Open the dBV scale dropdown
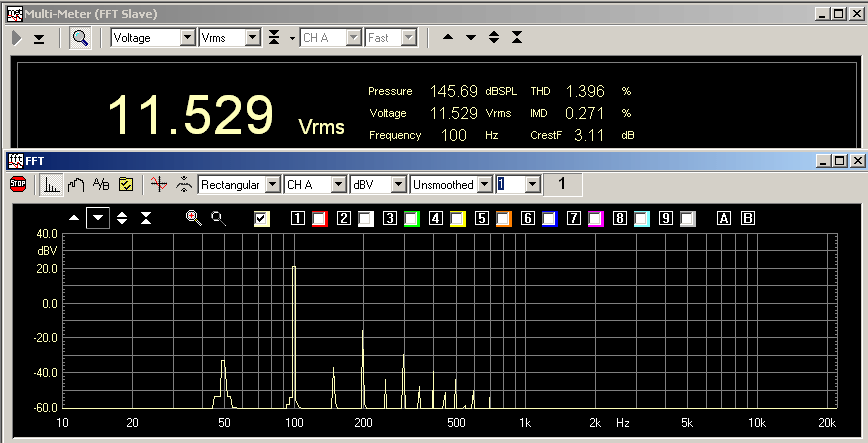Viewport: 868px width, 443px height. (x=399, y=184)
